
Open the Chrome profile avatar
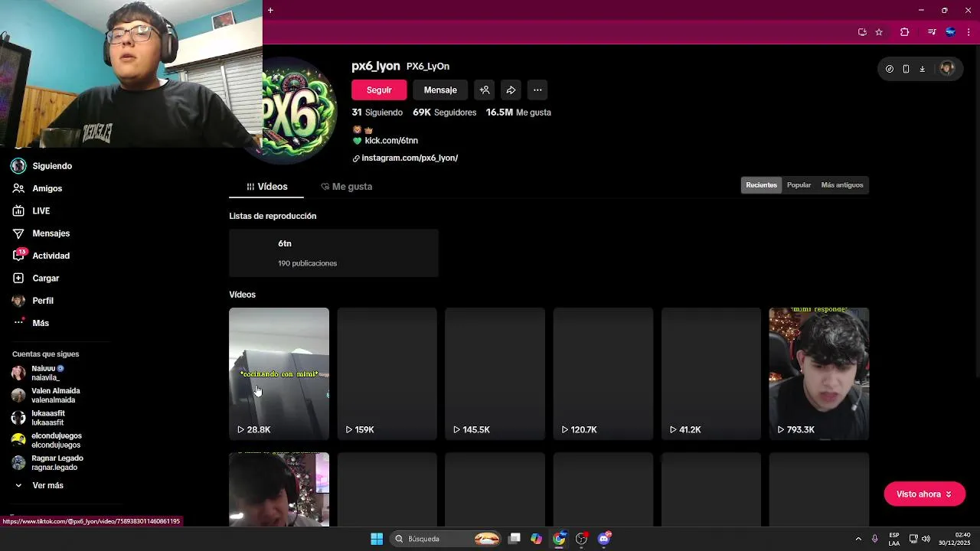coord(950,32)
